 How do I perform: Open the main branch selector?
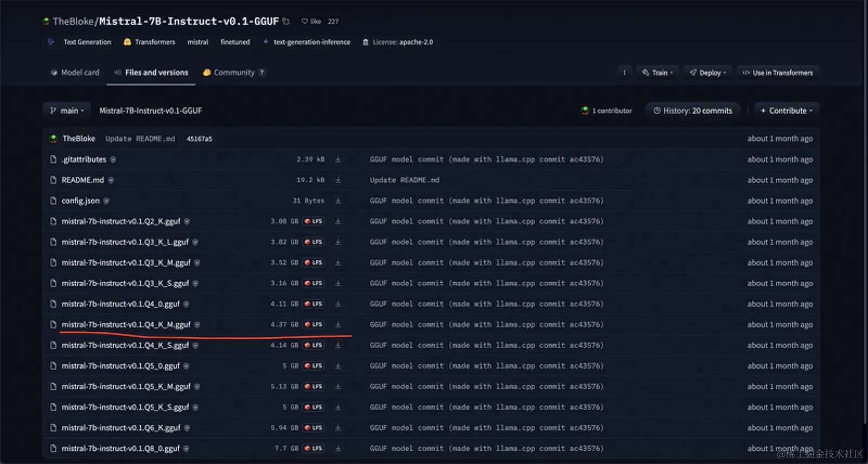click(x=67, y=111)
